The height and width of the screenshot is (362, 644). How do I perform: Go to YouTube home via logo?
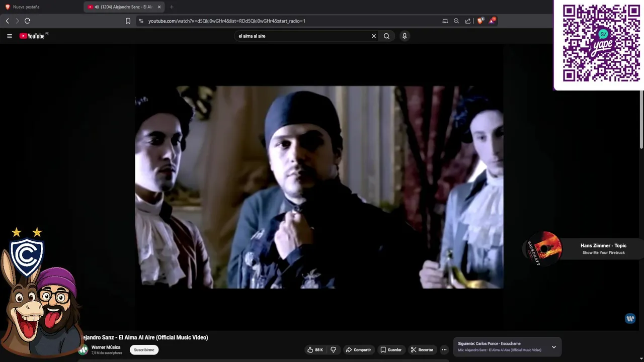(x=32, y=36)
